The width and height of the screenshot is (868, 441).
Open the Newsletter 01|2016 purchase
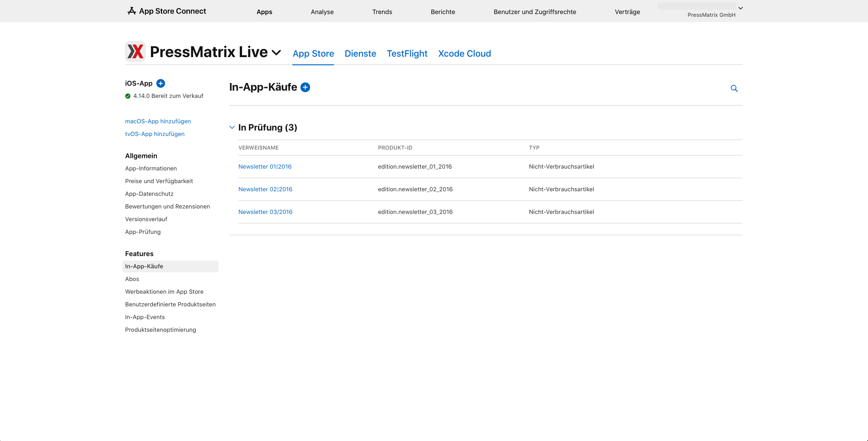click(x=265, y=167)
